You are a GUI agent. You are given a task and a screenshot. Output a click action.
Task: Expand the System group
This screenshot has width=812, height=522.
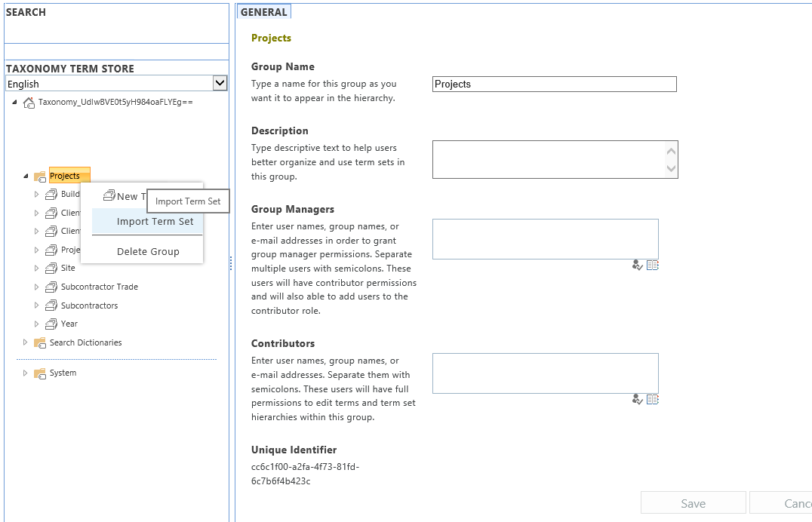[x=25, y=373]
